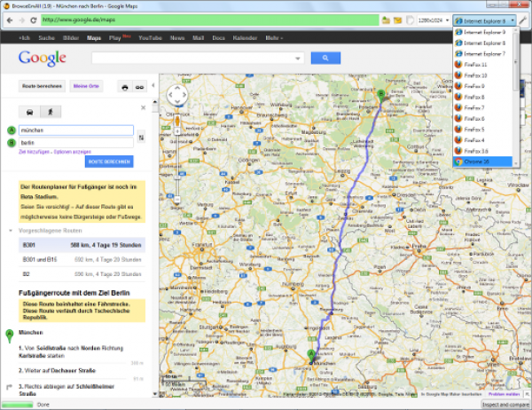This screenshot has width=532, height=410.
Task: Click the Street View pegman icon
Action: point(177,121)
